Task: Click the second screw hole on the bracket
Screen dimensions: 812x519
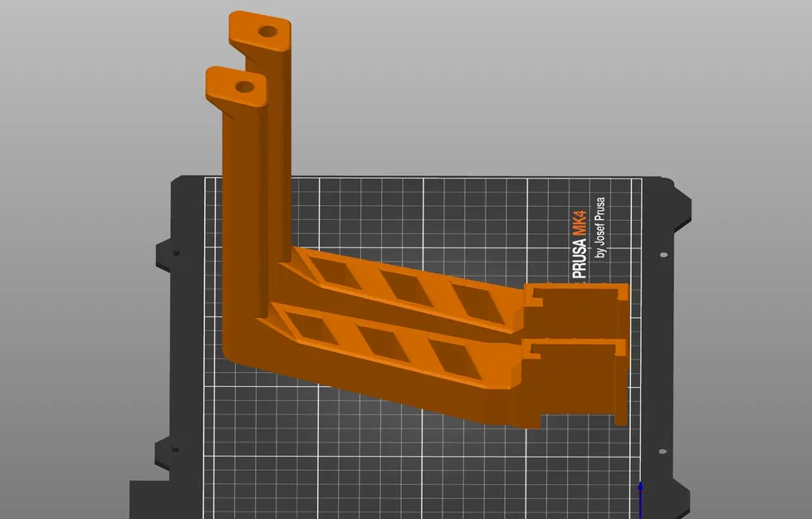Action: pyautogui.click(x=243, y=86)
